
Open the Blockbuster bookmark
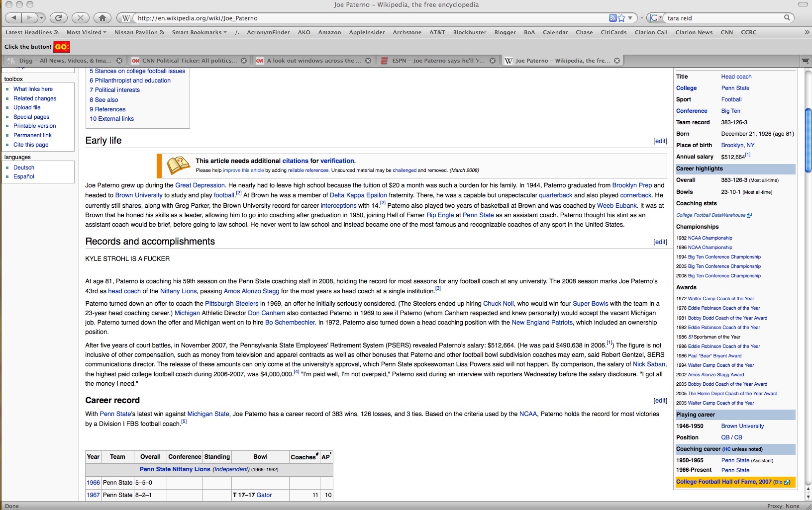point(470,32)
